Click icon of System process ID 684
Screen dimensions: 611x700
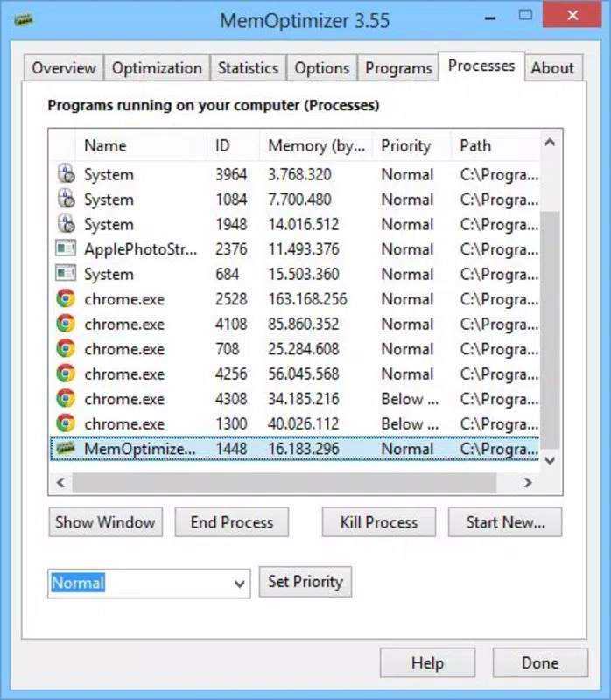(66, 273)
